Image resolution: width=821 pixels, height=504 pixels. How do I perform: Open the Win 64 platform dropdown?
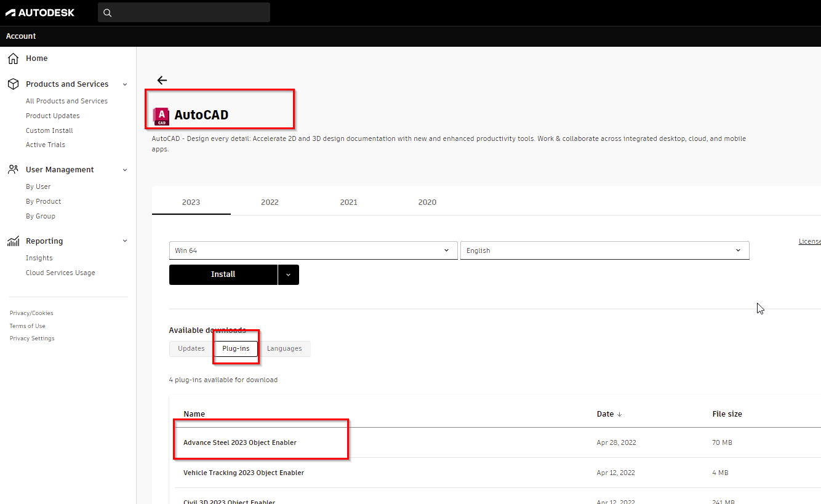313,250
